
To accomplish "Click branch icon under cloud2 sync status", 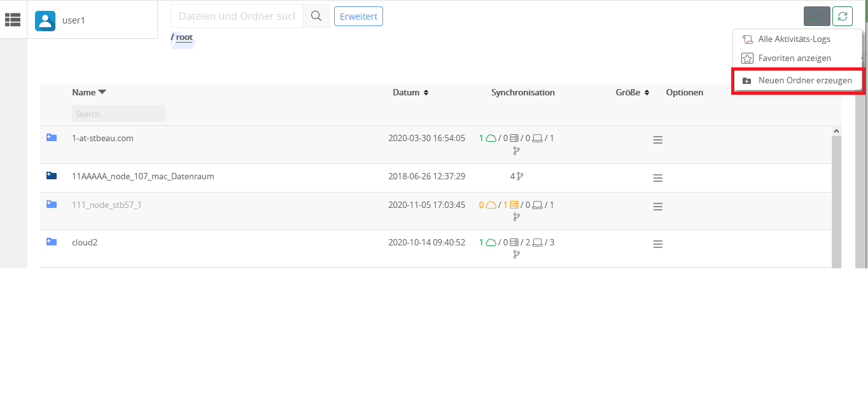I will [x=516, y=254].
